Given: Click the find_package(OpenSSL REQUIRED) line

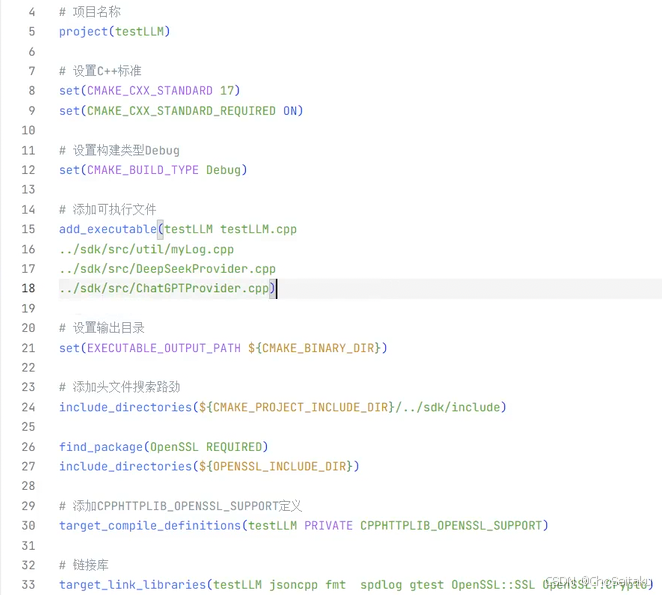Looking at the screenshot, I should pos(163,447).
